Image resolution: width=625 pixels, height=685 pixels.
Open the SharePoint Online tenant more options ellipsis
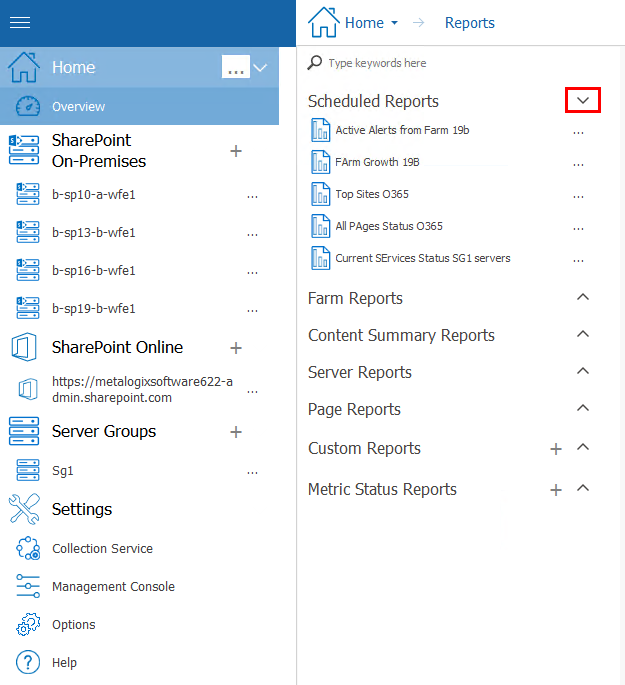coord(252,391)
